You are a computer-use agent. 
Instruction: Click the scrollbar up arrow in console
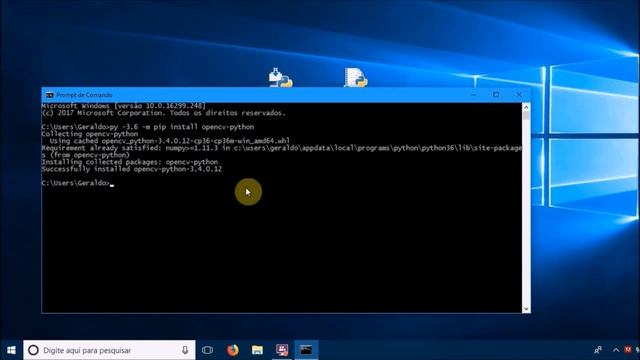(526, 107)
